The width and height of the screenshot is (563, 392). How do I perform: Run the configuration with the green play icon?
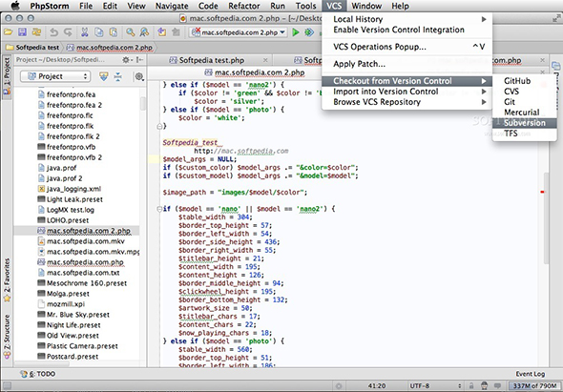pyautogui.click(x=296, y=32)
